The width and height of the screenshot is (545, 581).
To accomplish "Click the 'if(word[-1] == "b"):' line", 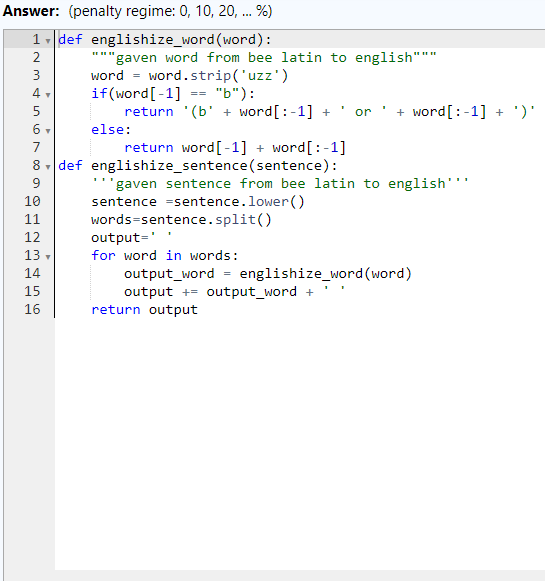I will tap(173, 93).
